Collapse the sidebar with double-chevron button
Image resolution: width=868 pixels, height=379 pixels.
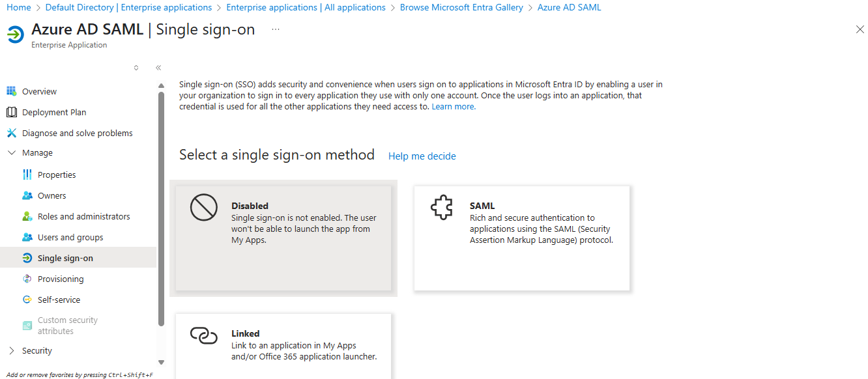[158, 68]
